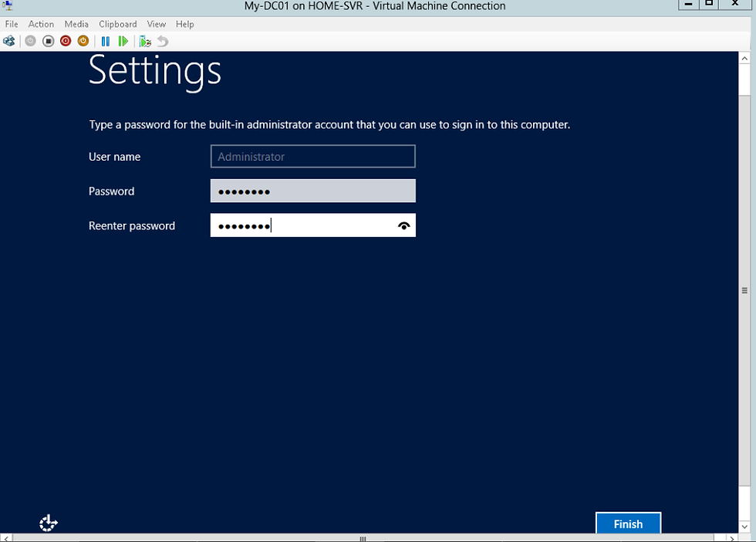The width and height of the screenshot is (756, 542).
Task: Click the vertical scrollbar up arrow
Action: (744, 59)
